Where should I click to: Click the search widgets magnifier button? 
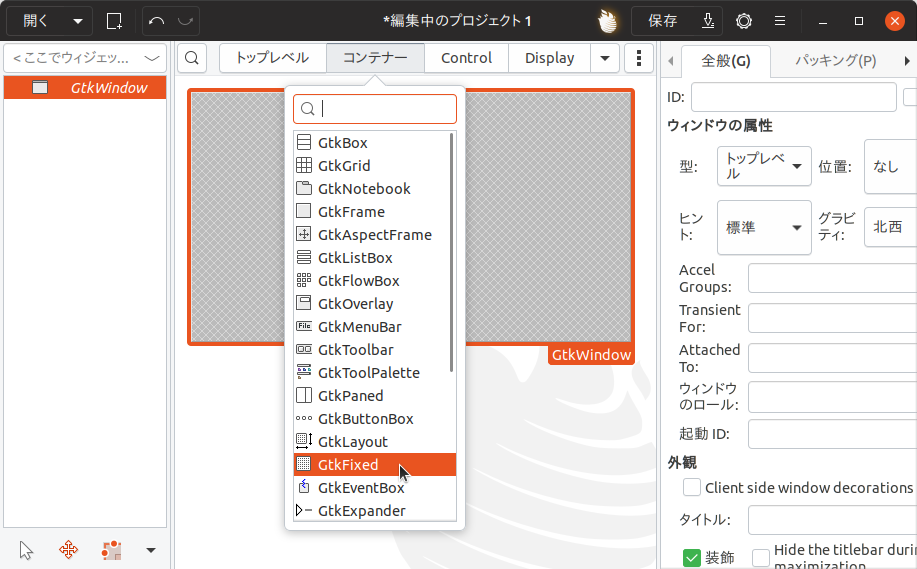[x=192, y=58]
